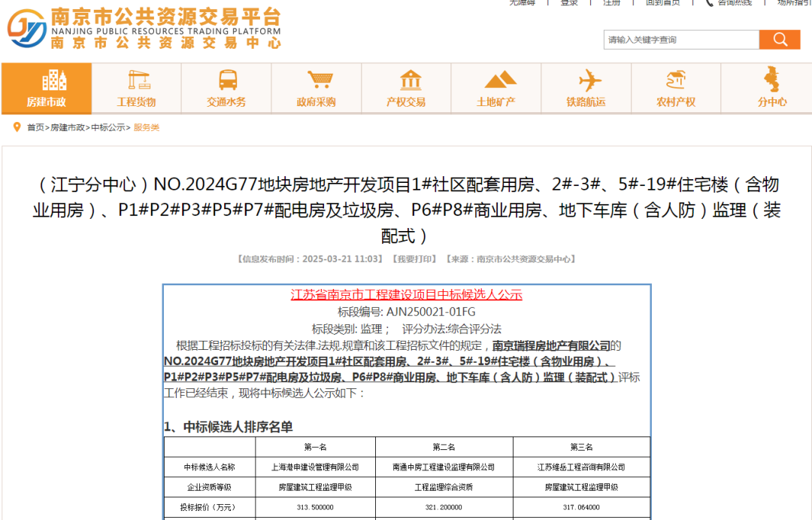
Task: Select cell 江苏维岳工程咨询有限公司
Action: [x=581, y=467]
